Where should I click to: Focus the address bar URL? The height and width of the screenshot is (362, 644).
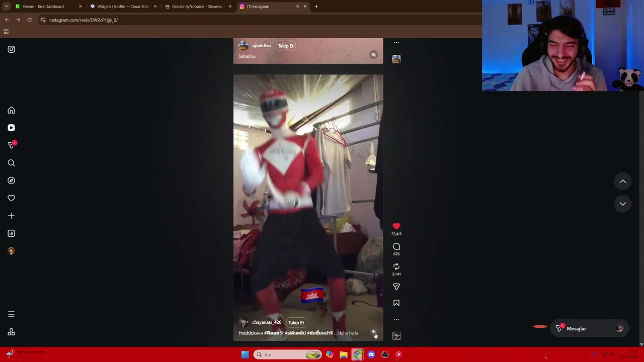84,20
